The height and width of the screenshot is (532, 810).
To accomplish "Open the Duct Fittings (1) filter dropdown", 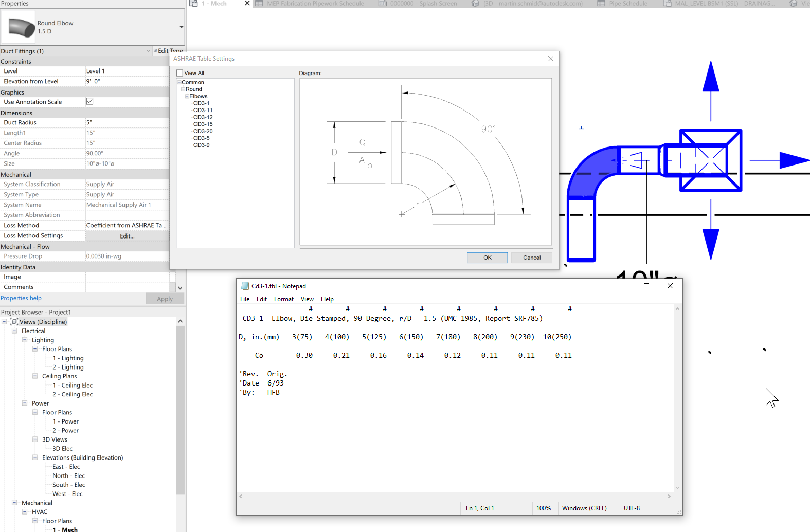I will (x=148, y=51).
